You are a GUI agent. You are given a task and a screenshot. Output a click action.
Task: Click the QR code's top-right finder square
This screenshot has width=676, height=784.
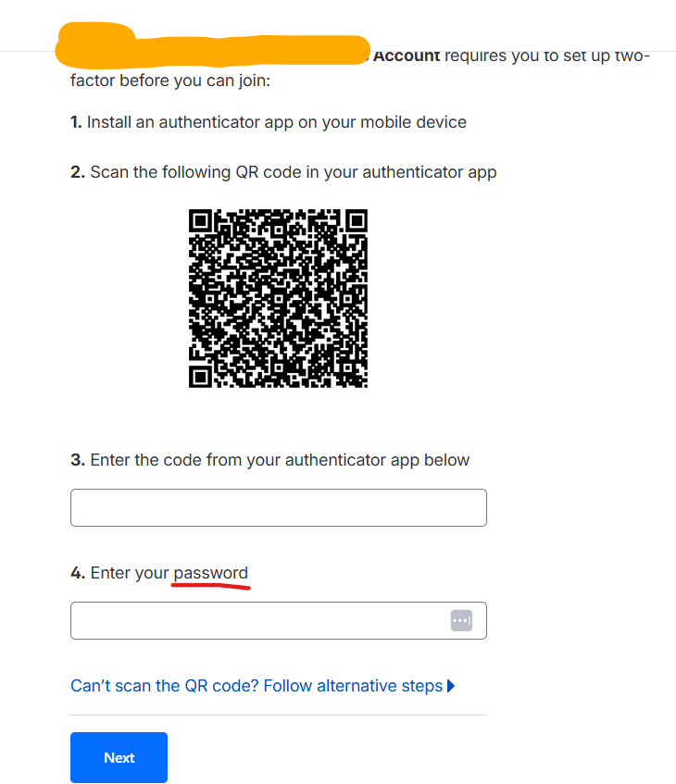(x=356, y=221)
